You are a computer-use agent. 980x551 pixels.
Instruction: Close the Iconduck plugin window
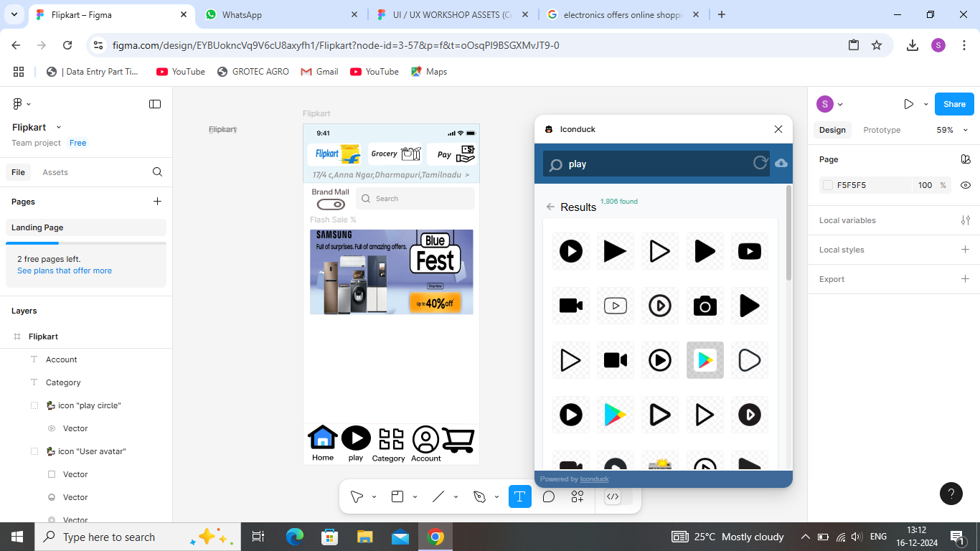click(778, 129)
